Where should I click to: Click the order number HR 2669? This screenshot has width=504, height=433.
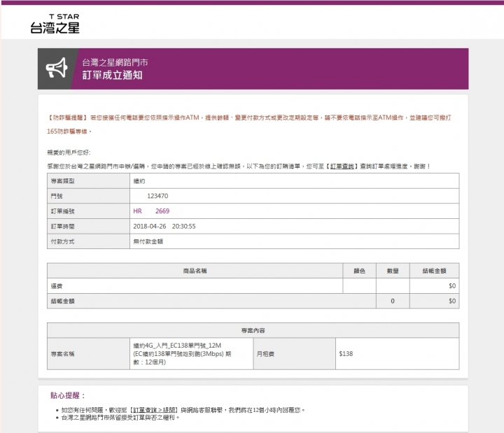[151, 211]
